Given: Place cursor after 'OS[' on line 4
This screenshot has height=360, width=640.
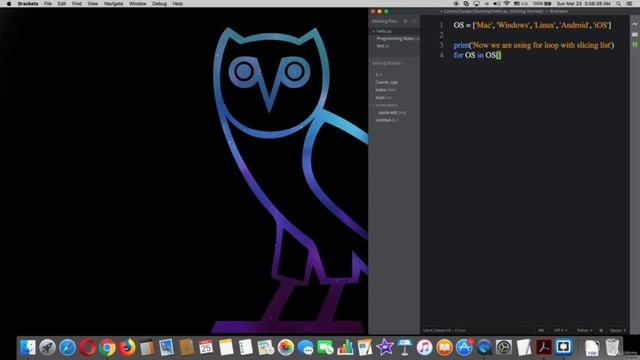Looking at the screenshot, I should coord(498,55).
